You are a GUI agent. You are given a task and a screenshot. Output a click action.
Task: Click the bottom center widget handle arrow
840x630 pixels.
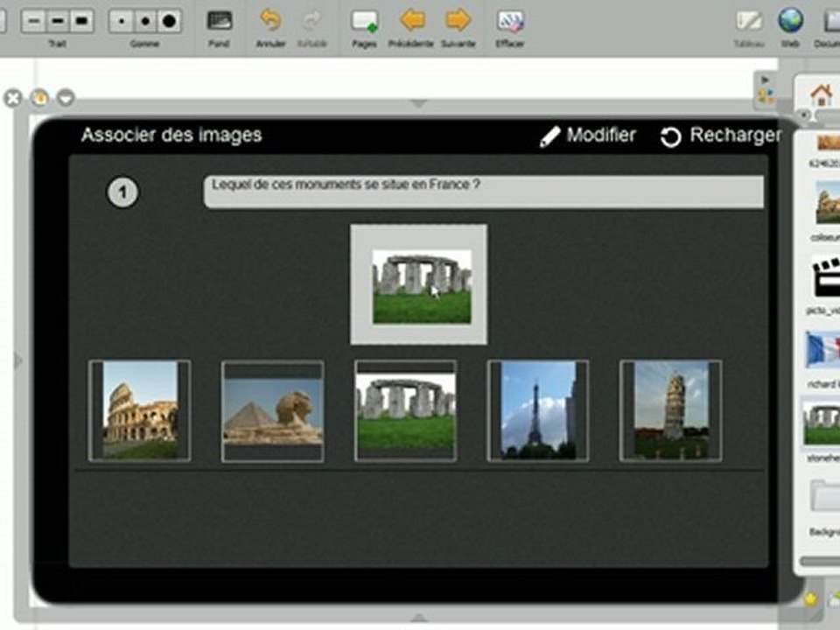coord(419,618)
